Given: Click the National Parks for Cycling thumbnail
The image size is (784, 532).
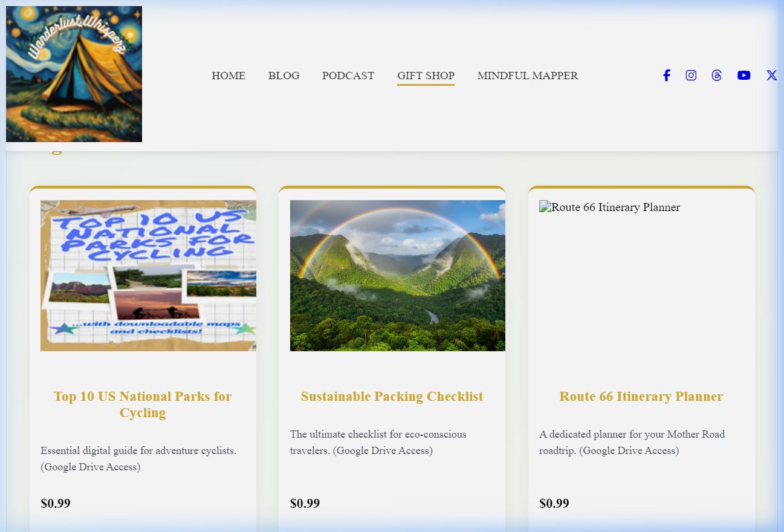Looking at the screenshot, I should point(148,276).
